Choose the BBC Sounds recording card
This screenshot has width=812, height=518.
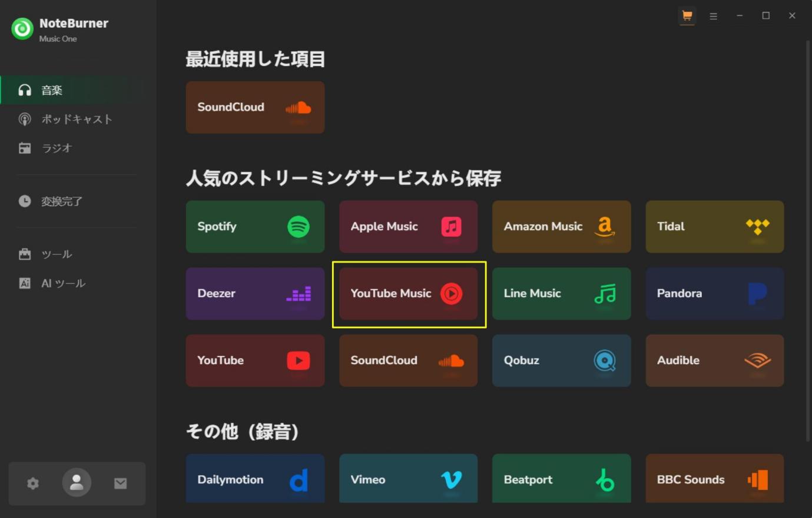click(x=715, y=479)
